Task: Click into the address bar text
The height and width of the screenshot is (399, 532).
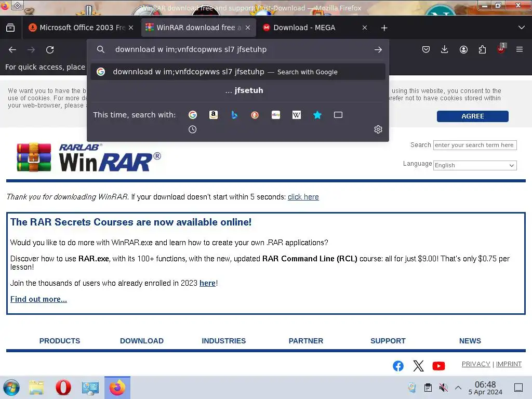Action: click(x=191, y=49)
